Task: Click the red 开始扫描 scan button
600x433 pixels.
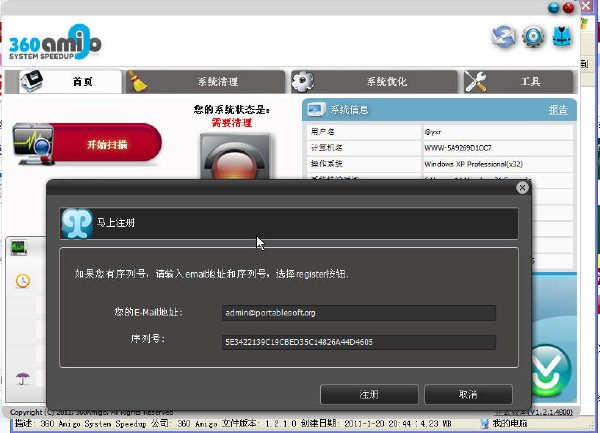Action: (106, 144)
